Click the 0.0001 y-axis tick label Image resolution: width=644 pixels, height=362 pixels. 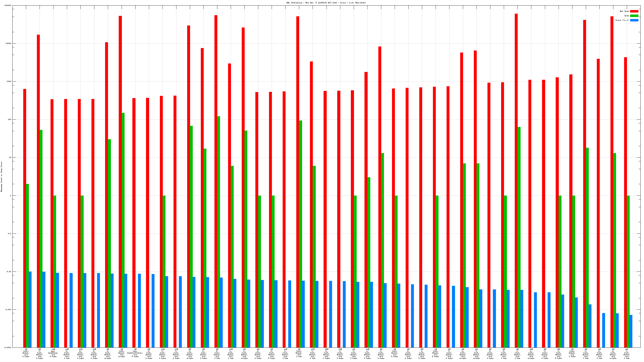pyautogui.click(x=8, y=347)
